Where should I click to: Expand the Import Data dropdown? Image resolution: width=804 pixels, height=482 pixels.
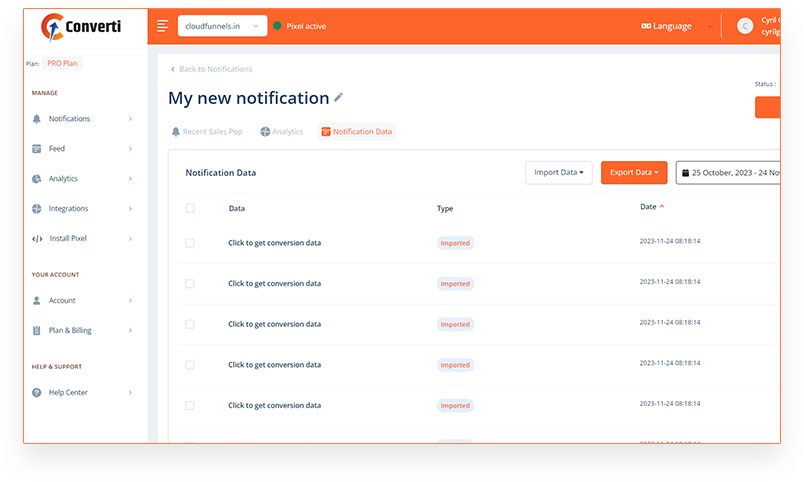(559, 172)
